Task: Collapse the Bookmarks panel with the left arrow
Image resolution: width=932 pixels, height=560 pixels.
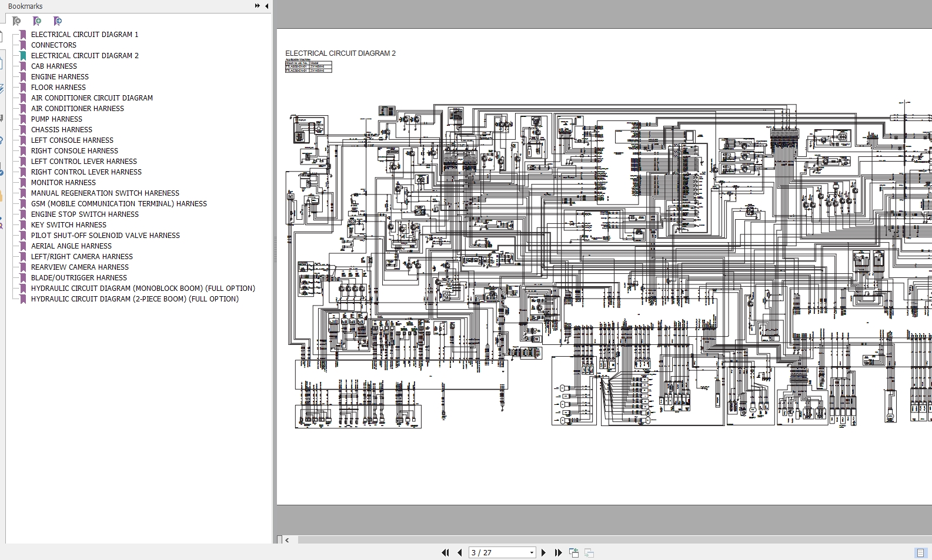Action: point(266,6)
